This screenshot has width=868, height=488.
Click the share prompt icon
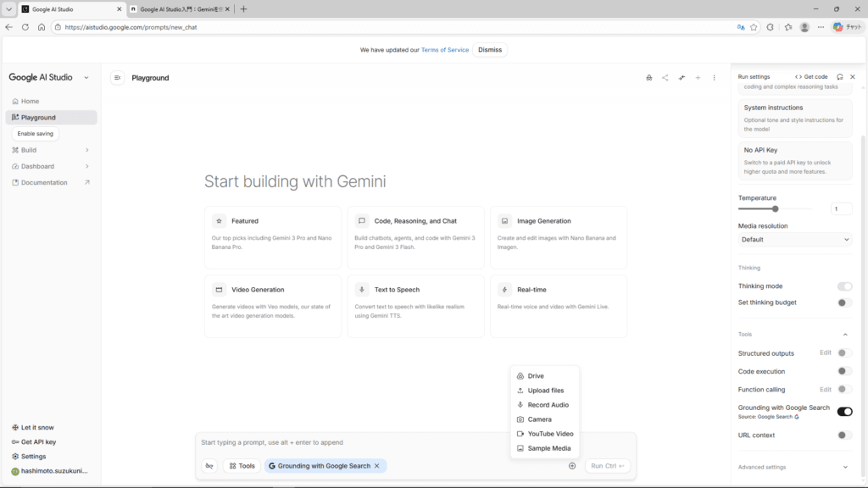665,78
